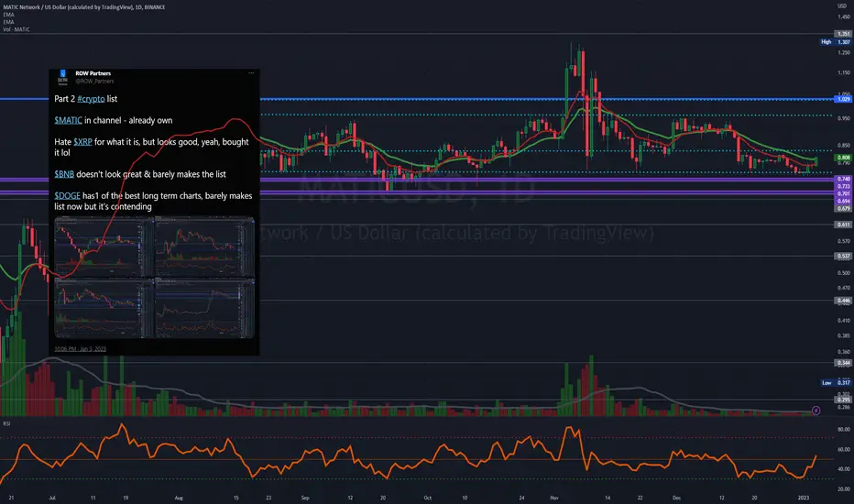Open the $XRP cashtag link
854x504 pixels.
82,142
